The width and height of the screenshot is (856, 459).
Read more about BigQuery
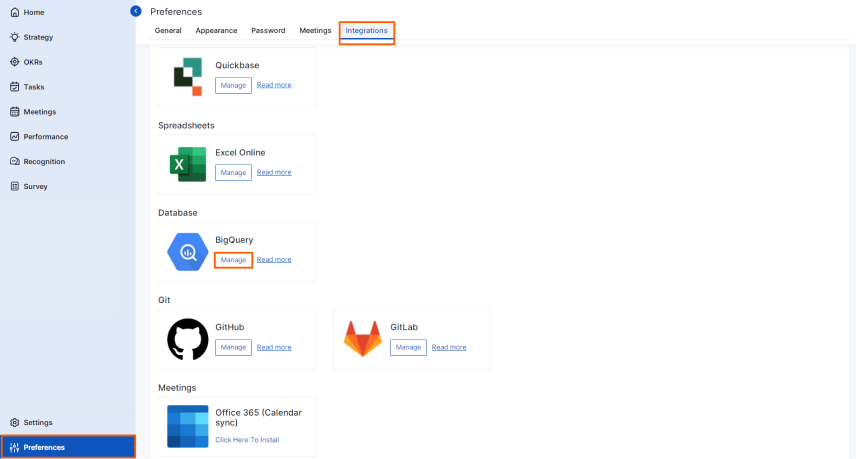point(274,260)
